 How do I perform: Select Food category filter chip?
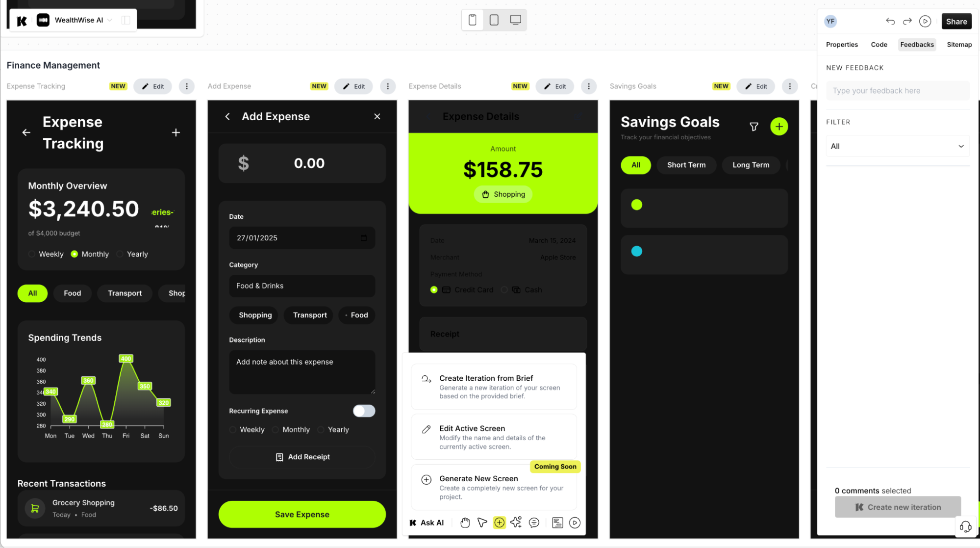coord(72,293)
